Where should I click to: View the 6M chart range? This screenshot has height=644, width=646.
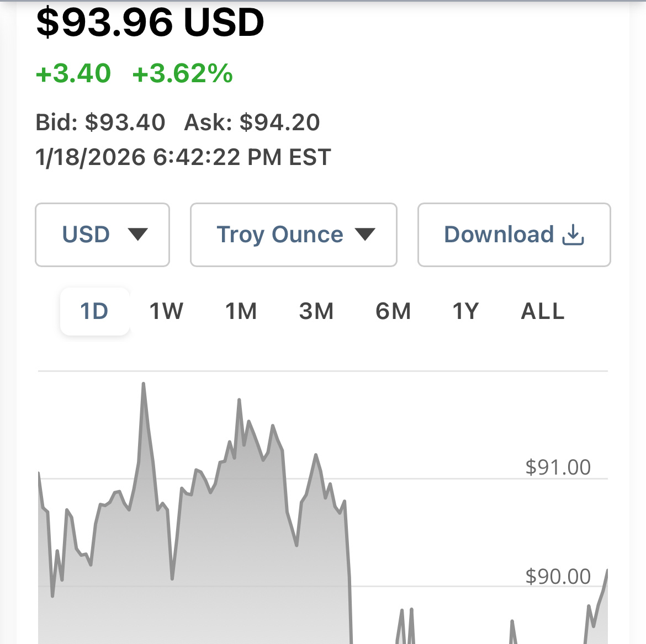393,311
